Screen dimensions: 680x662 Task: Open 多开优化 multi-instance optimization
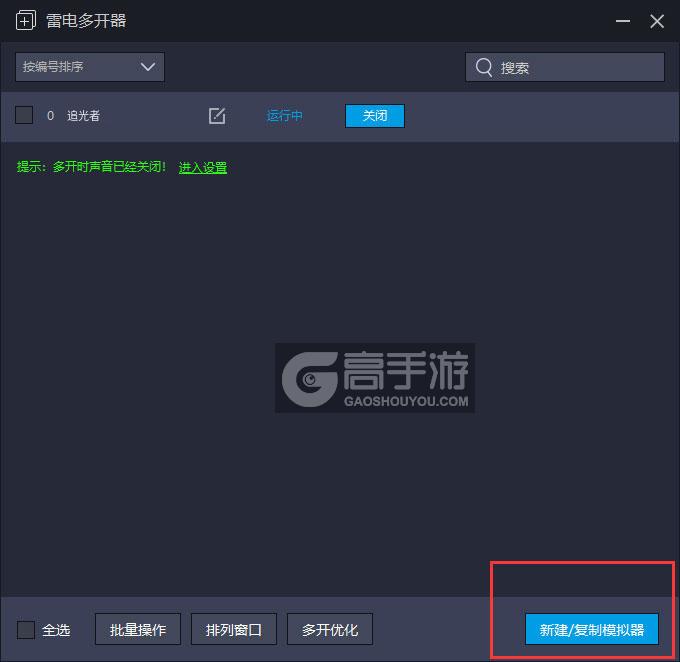(330, 629)
